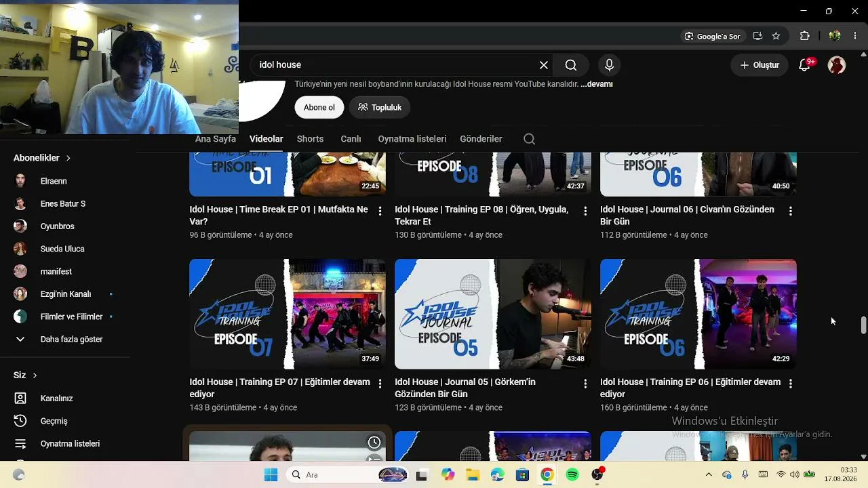Open options for Training EP 08 video
The image size is (868, 488).
coord(585,211)
